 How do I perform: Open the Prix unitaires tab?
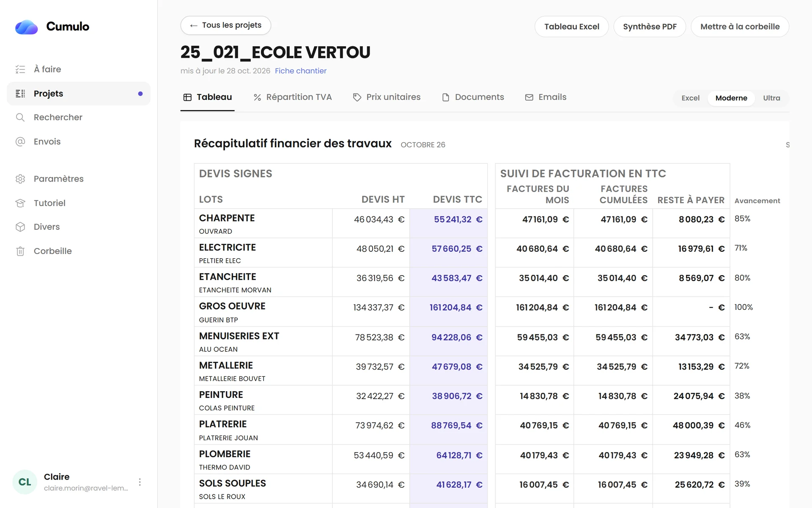(387, 97)
